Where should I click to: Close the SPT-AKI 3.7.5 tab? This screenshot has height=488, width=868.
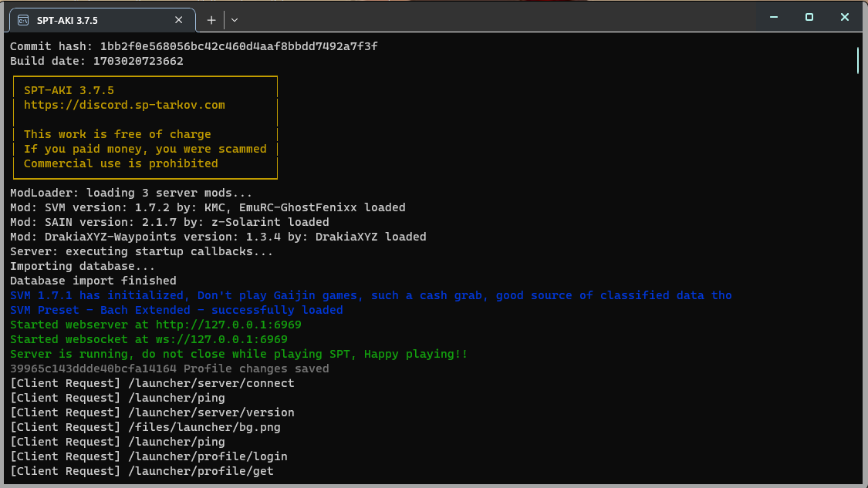[178, 20]
